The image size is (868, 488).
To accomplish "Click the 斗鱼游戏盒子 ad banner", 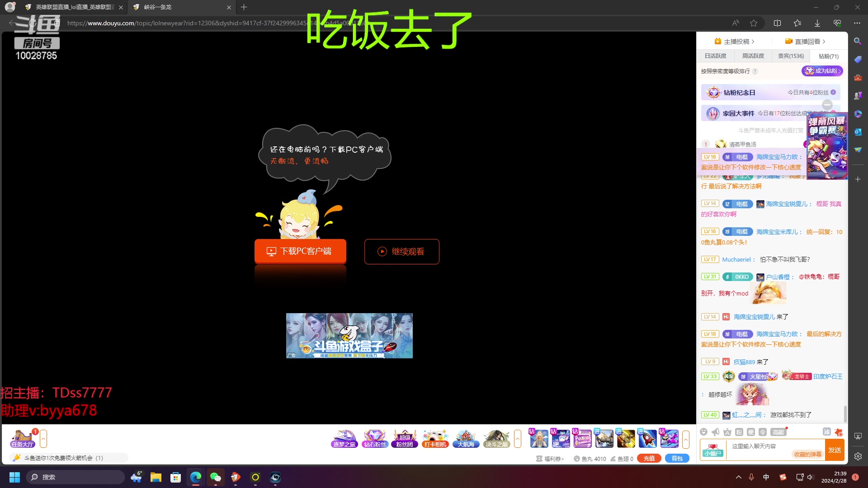I will [349, 336].
